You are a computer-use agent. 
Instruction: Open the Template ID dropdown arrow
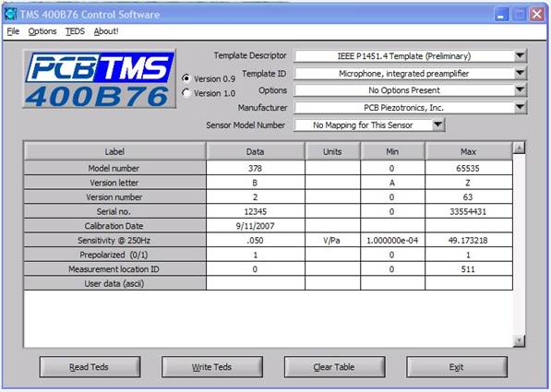[x=520, y=73]
